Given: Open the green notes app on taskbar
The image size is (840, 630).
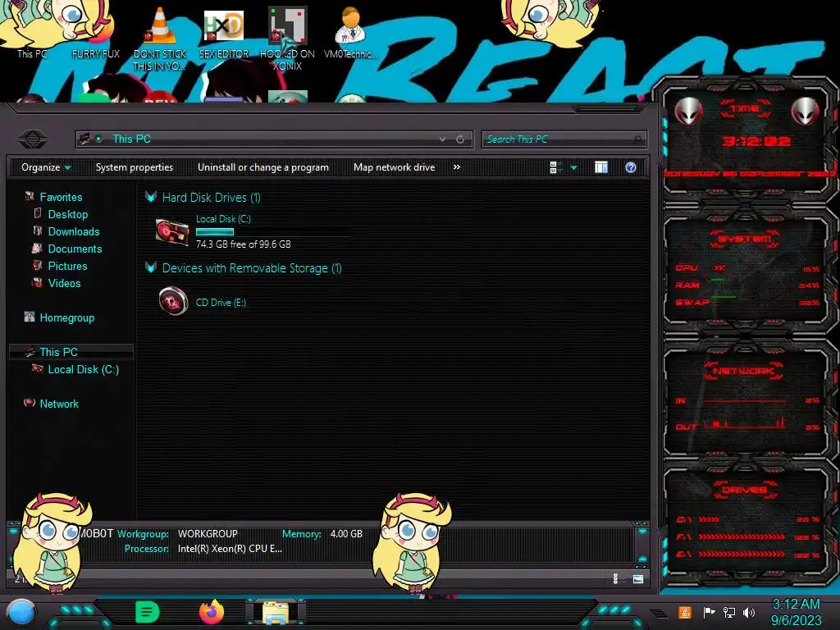Looking at the screenshot, I should [x=148, y=612].
